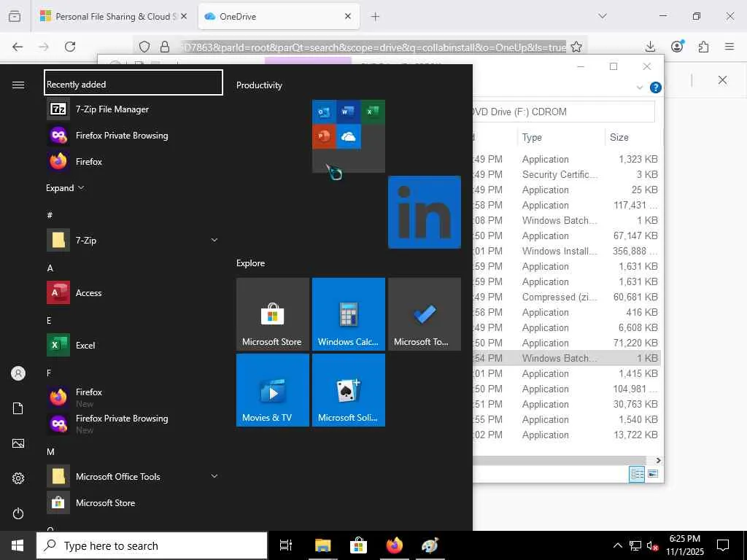
Task: Select the Windows Installer row of 356,888 KB
Action: [567, 251]
